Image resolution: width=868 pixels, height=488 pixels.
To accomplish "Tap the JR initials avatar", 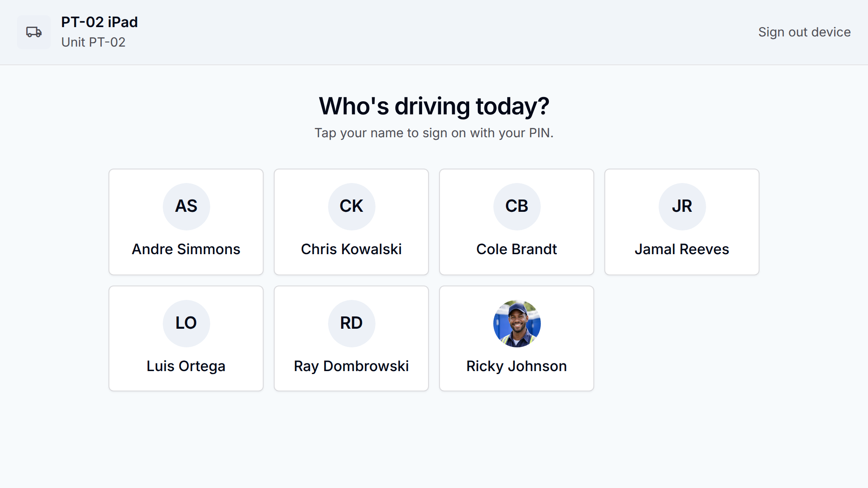I will coord(682,206).
